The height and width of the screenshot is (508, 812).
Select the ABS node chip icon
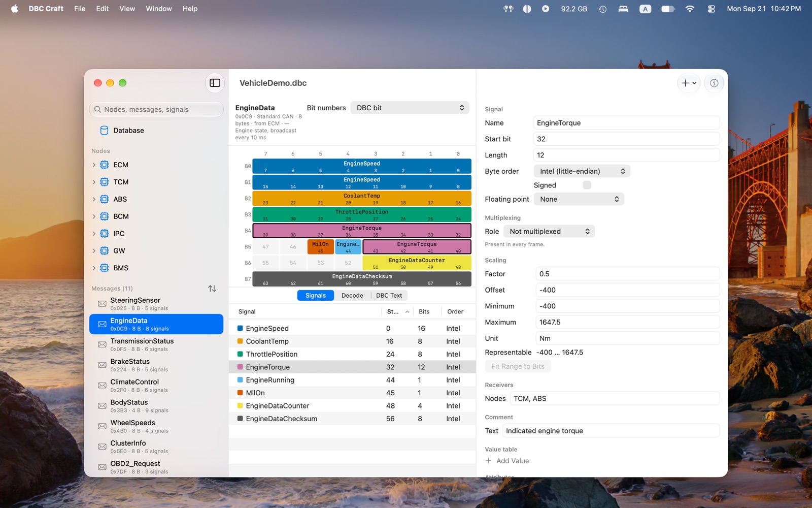[x=105, y=199]
